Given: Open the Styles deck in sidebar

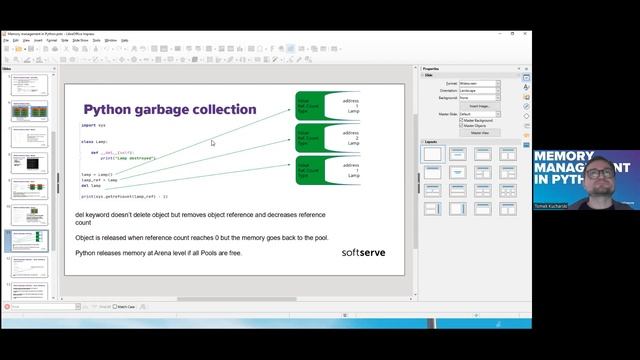Looking at the screenshot, I should (526, 87).
